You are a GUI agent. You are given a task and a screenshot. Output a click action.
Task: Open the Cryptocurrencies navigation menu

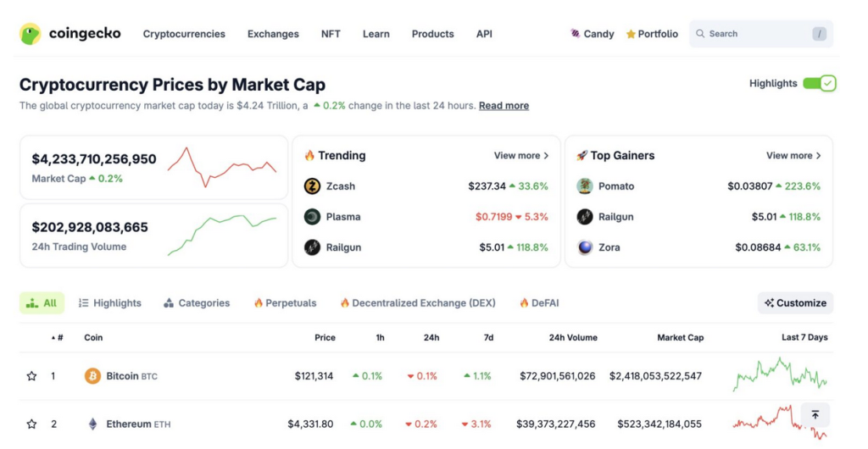[x=184, y=34]
